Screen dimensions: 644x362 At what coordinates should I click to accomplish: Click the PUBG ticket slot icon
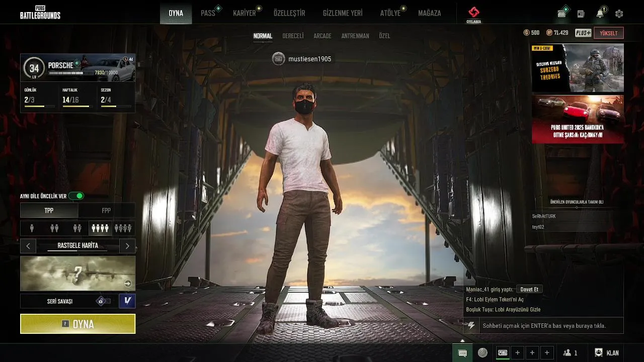[x=503, y=352]
